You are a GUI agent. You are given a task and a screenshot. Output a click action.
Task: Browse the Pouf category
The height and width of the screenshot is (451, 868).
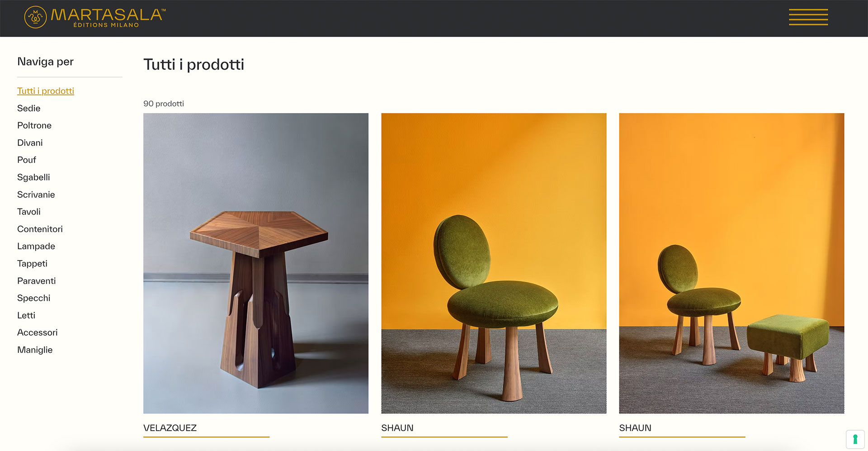27,160
